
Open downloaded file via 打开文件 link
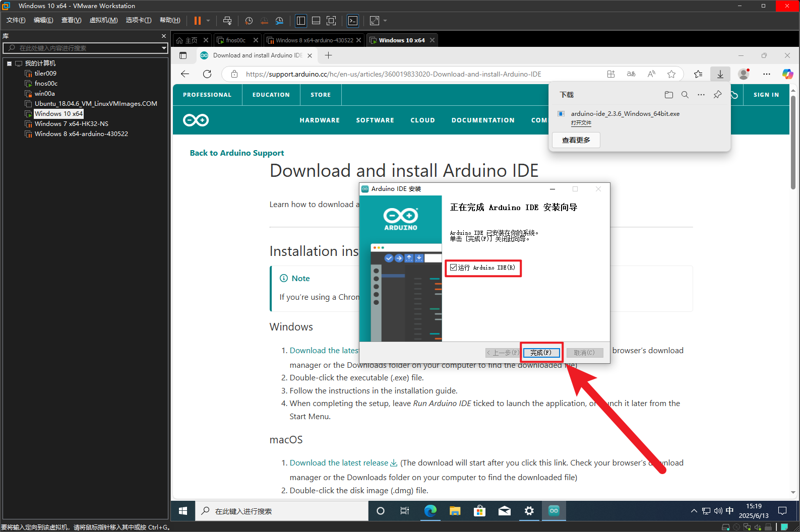point(581,123)
